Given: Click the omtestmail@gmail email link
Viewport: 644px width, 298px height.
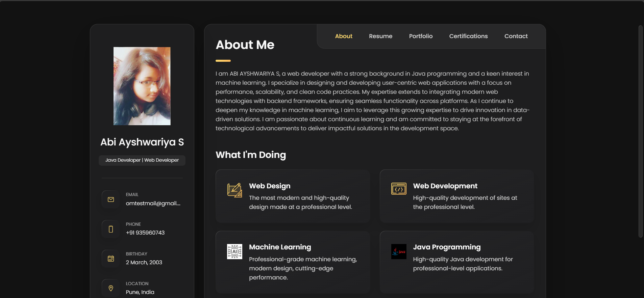Looking at the screenshot, I should 153,203.
